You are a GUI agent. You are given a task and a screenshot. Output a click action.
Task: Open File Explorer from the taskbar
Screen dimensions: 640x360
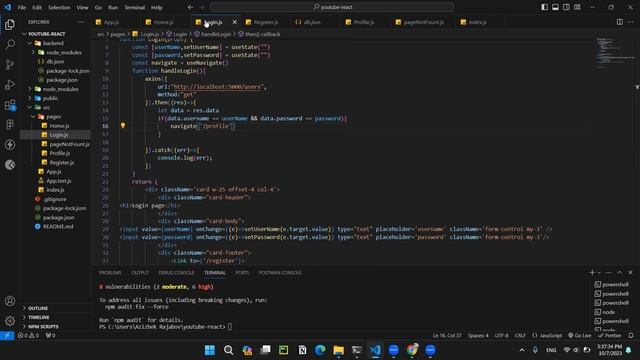pyautogui.click(x=338, y=350)
